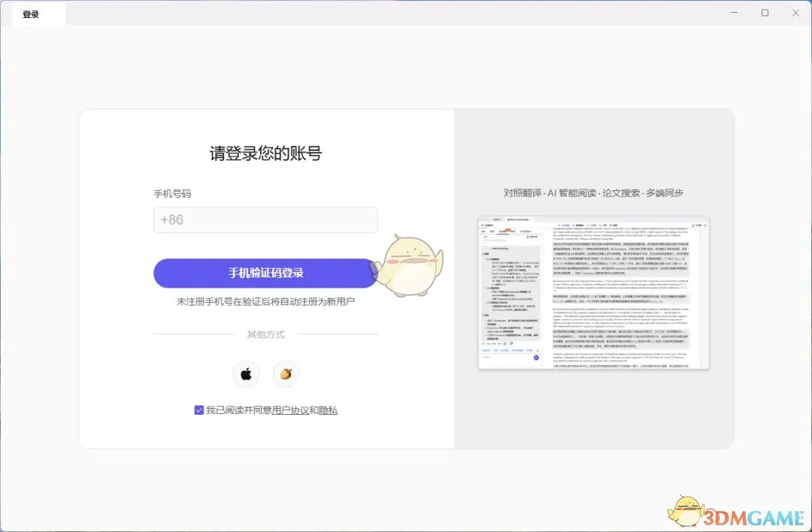
Task: Click the 手机验证码登录 button
Action: (265, 273)
